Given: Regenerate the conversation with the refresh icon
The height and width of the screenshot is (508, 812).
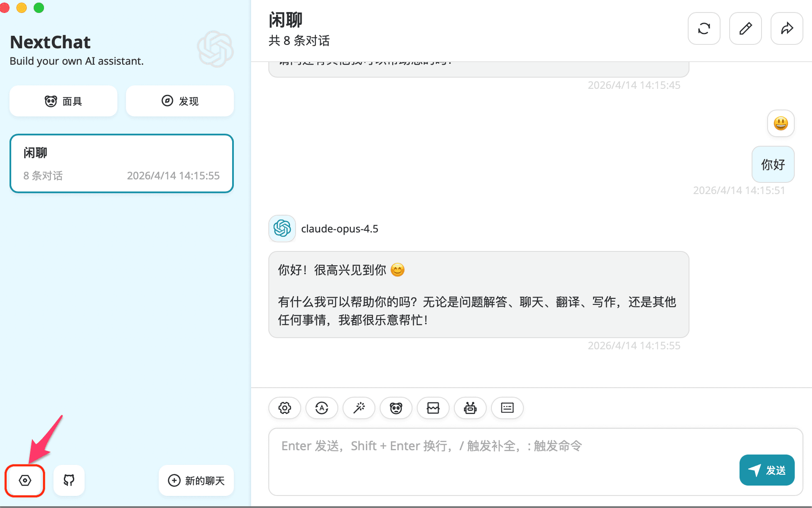Looking at the screenshot, I should pyautogui.click(x=704, y=28).
